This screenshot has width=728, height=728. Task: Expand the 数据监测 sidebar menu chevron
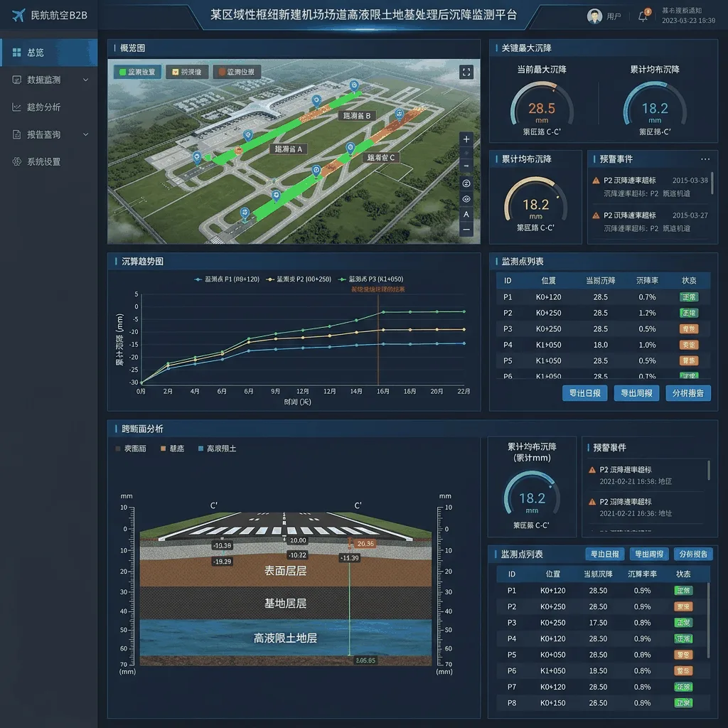tap(86, 80)
